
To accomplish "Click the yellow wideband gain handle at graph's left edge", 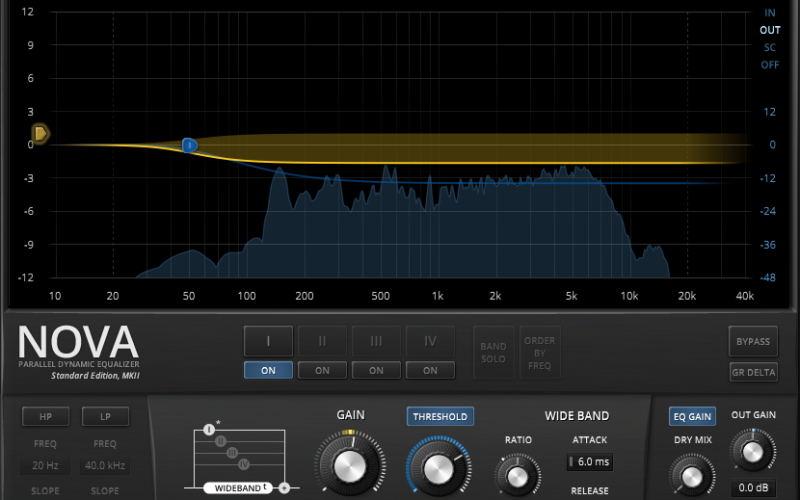I will (x=40, y=133).
